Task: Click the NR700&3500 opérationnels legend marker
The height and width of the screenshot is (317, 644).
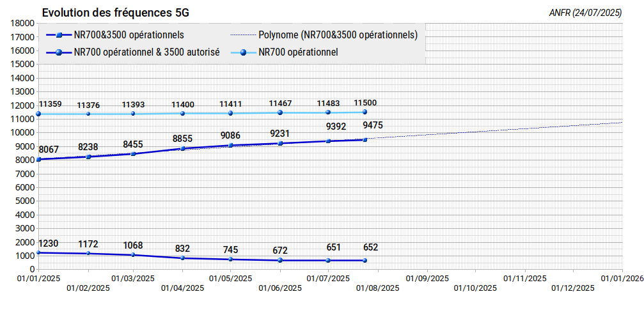Action: tap(59, 36)
